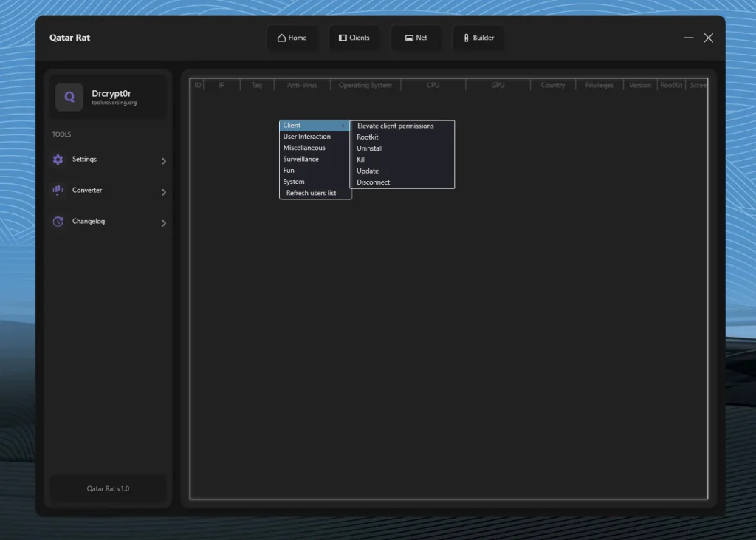
Task: Click the Settings gear icon
Action: click(x=58, y=160)
